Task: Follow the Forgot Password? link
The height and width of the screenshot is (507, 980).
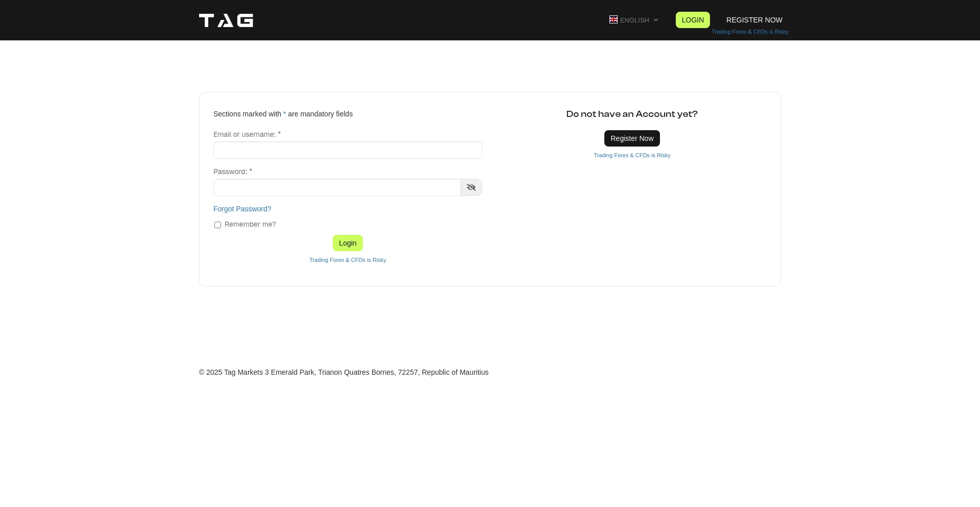Action: click(x=242, y=209)
